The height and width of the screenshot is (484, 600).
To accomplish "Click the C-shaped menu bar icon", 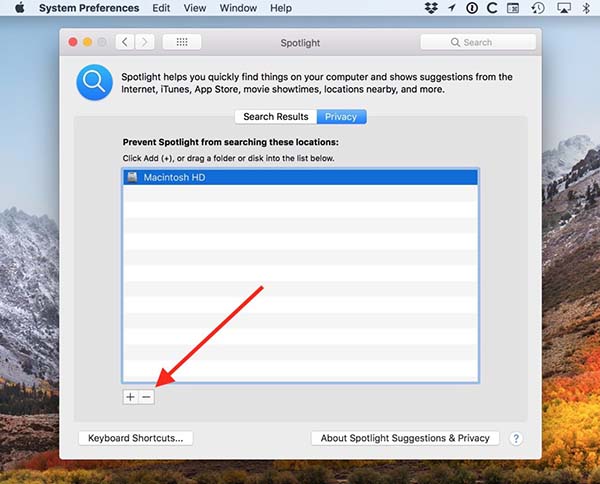I will (x=492, y=8).
